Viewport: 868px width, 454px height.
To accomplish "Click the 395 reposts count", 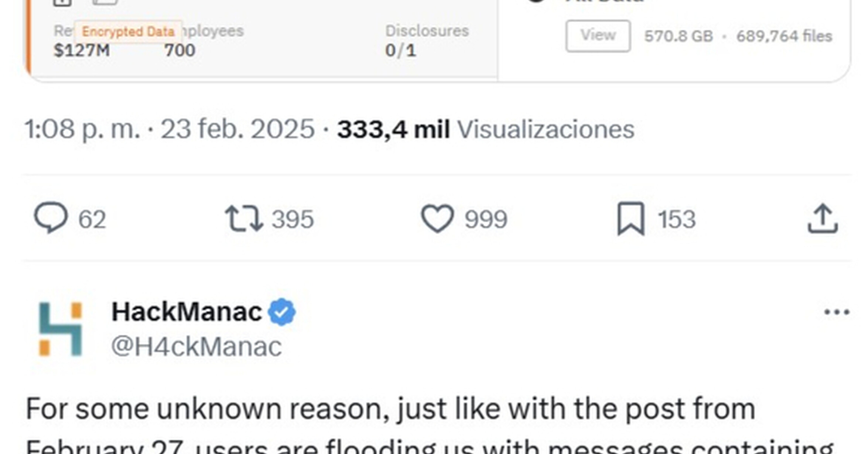I will click(x=293, y=219).
